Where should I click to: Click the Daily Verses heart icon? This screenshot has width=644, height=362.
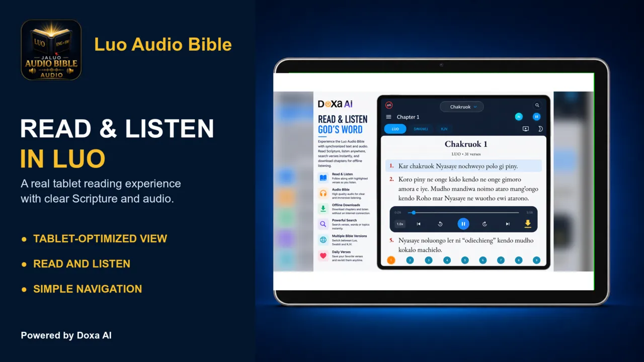coord(323,255)
